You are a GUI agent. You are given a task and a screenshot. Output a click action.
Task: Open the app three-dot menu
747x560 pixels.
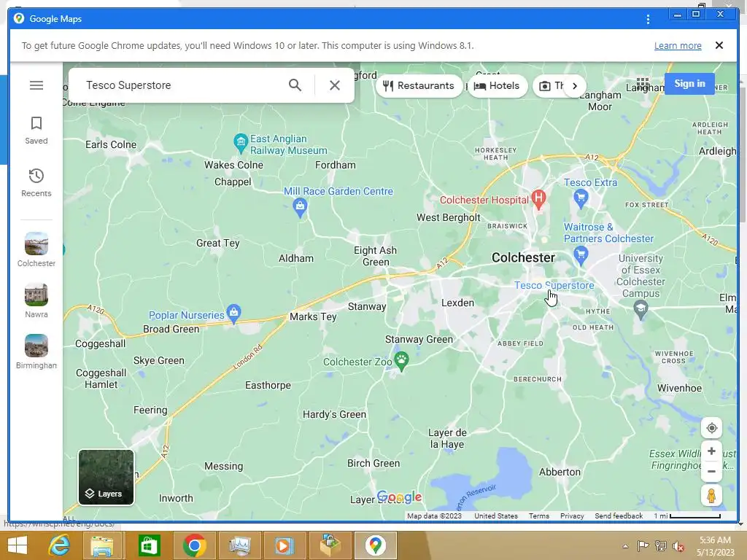tap(648, 19)
